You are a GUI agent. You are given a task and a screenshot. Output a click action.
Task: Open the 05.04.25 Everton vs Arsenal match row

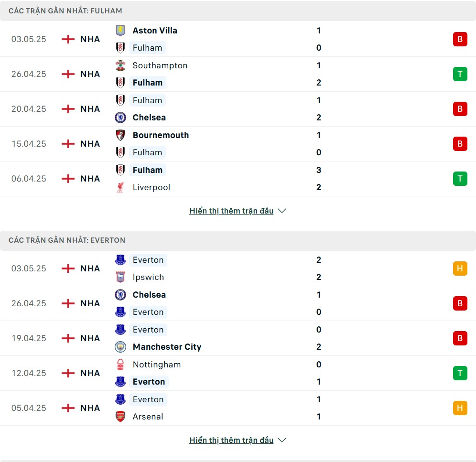pos(238,408)
